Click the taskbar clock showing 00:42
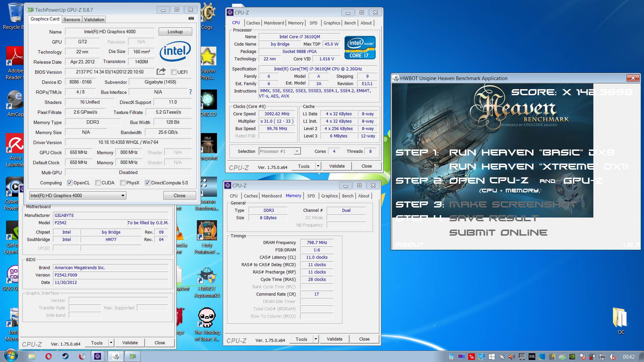 point(629,357)
